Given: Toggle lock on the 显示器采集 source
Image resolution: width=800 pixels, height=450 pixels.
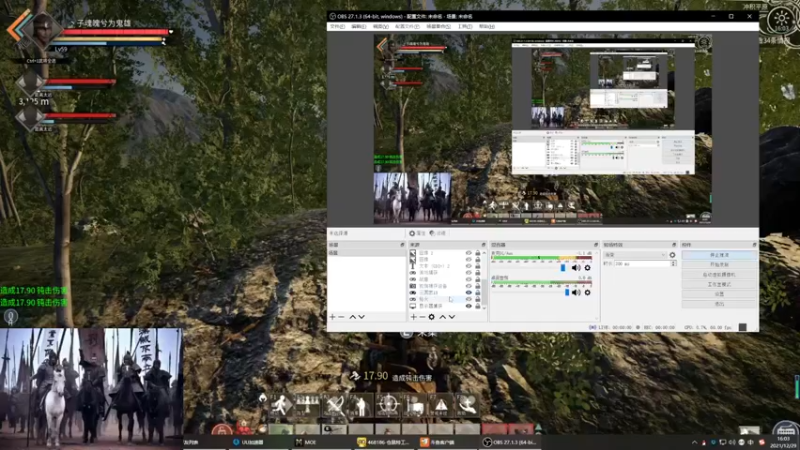Looking at the screenshot, I should click(x=478, y=306).
